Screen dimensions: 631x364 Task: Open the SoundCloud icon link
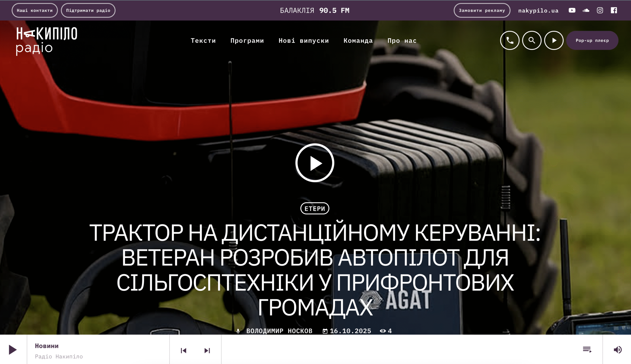pyautogui.click(x=586, y=10)
